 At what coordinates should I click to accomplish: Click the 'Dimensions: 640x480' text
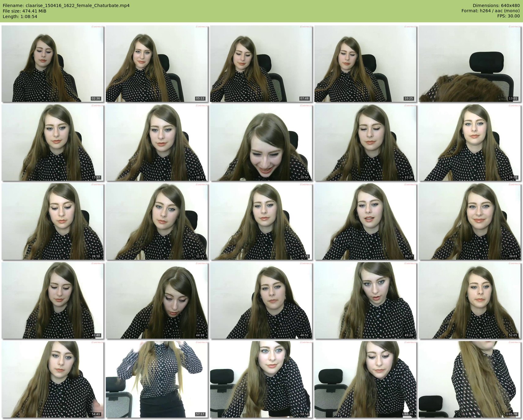click(x=496, y=6)
